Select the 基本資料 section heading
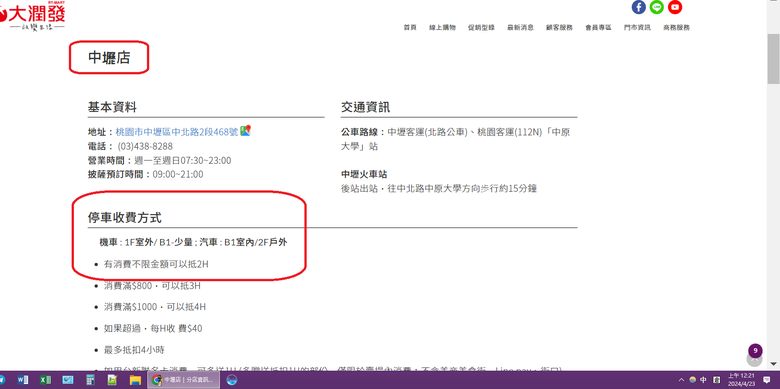The width and height of the screenshot is (780, 389). (x=112, y=107)
